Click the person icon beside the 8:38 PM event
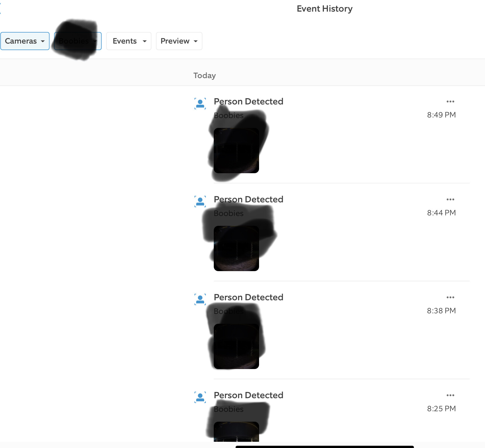The width and height of the screenshot is (485, 448). tap(200, 299)
